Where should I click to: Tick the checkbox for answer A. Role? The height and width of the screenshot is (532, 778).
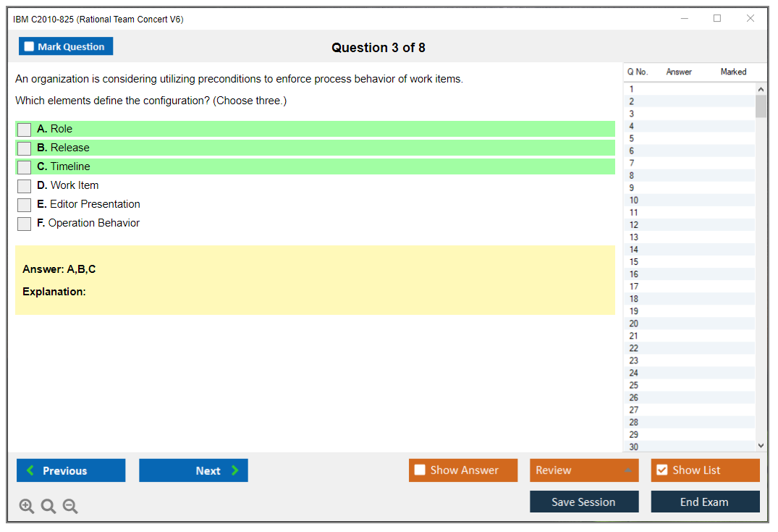click(25, 130)
